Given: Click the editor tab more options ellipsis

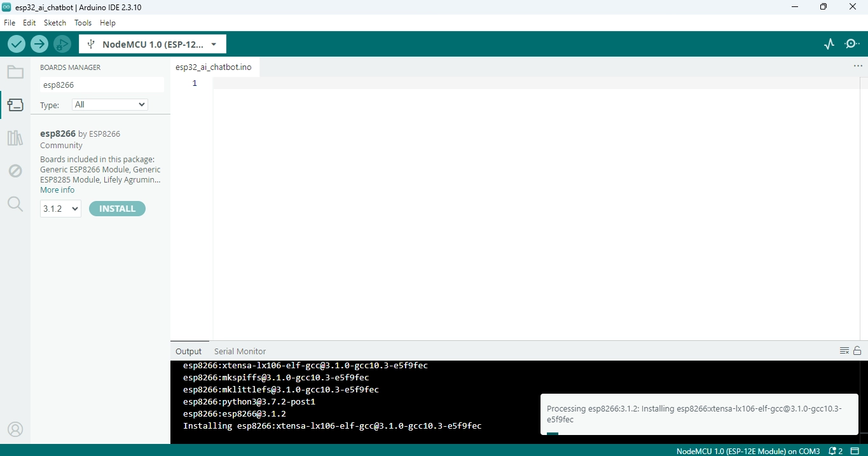Looking at the screenshot, I should coord(858,66).
